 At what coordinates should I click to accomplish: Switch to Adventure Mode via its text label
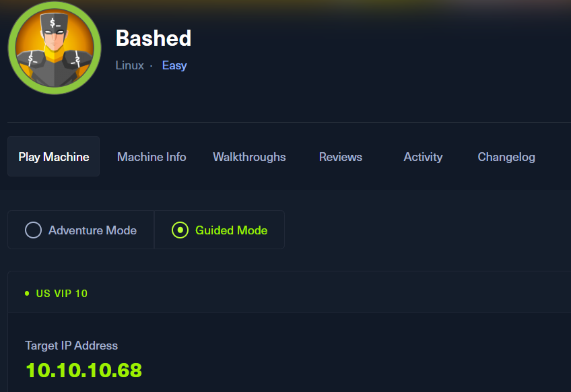tap(92, 230)
